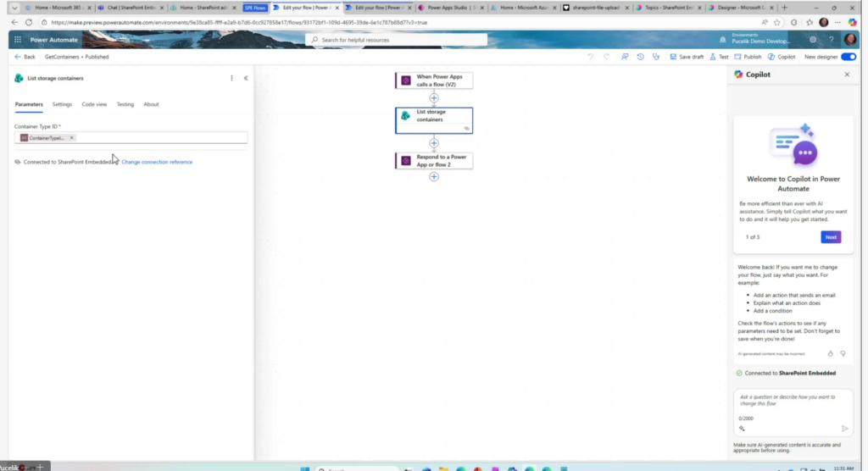The image size is (868, 471).
Task: Open the Environments picker Pucelik Demo Develop
Action: tap(756, 39)
